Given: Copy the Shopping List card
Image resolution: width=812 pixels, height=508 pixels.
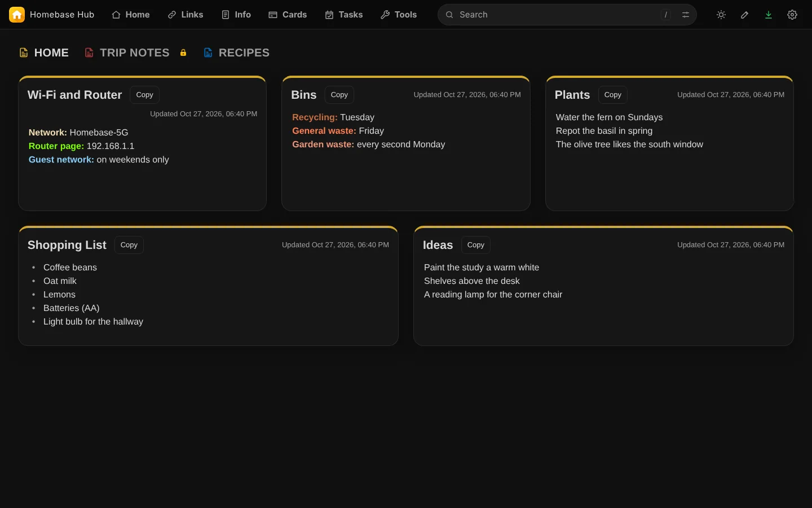Looking at the screenshot, I should [x=129, y=245].
